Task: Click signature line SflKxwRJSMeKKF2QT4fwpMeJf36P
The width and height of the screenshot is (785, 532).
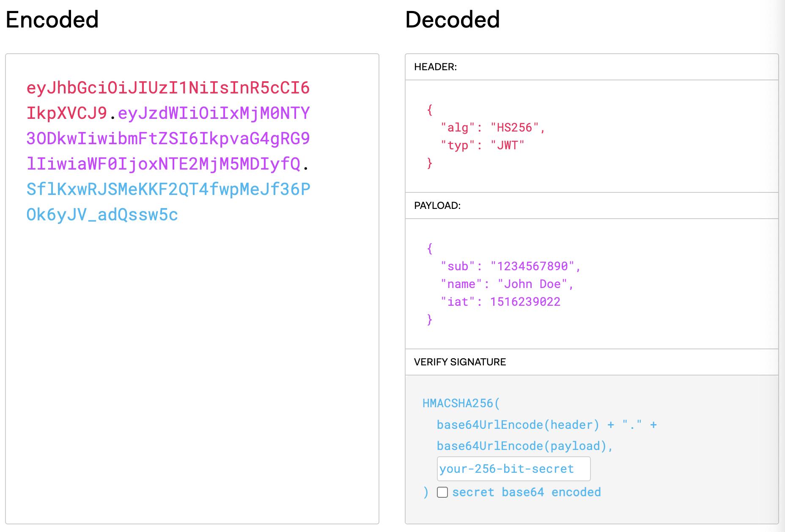Action: [168, 189]
